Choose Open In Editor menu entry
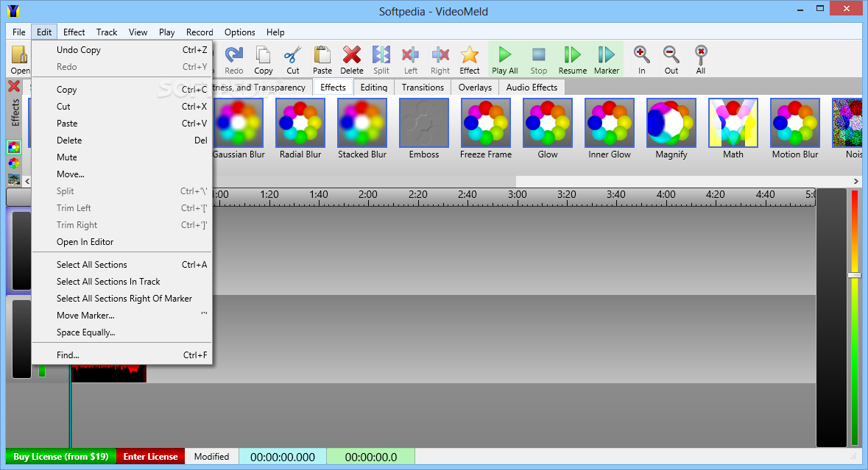The width and height of the screenshot is (868, 470). coord(121,242)
